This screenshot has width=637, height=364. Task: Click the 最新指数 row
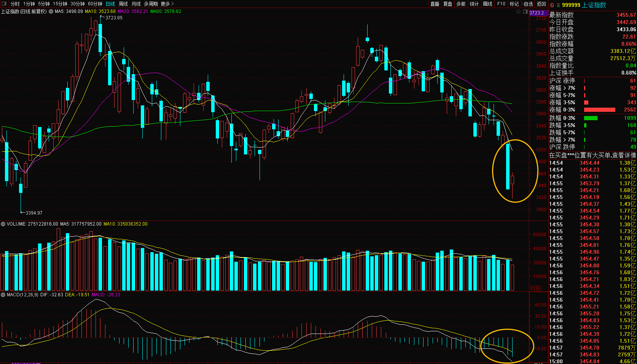tap(592, 15)
